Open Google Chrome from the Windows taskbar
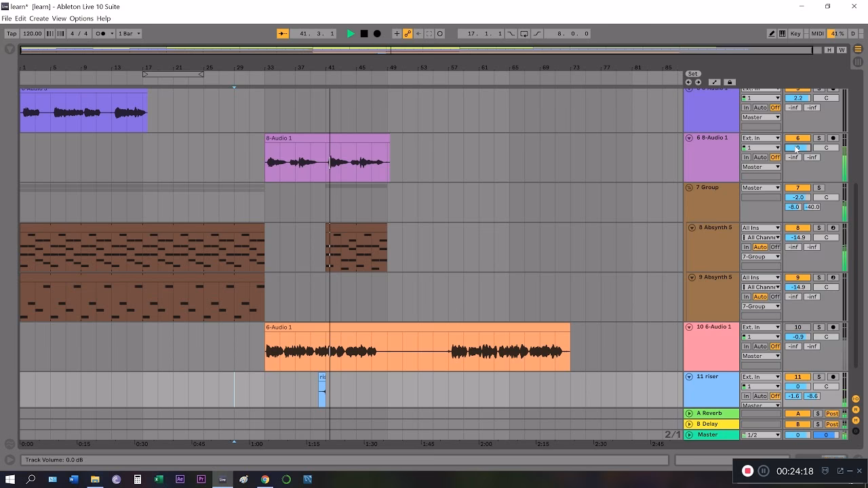Screen dimensions: 868x488 pos(264,479)
